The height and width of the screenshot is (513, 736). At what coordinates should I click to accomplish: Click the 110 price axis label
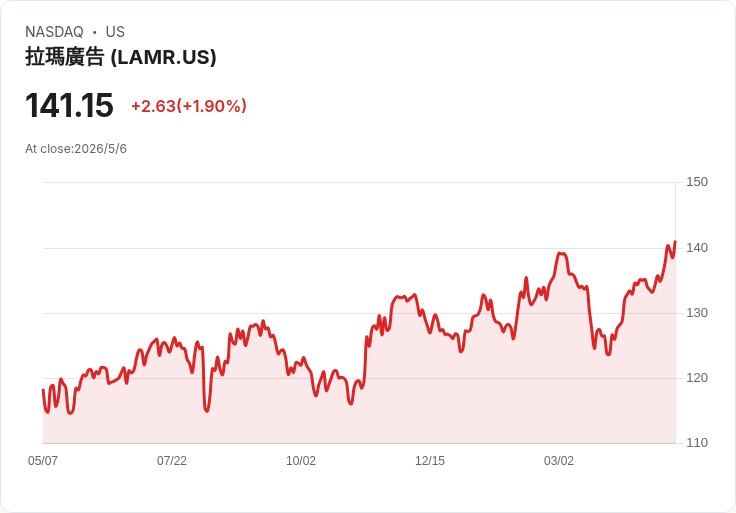697,443
